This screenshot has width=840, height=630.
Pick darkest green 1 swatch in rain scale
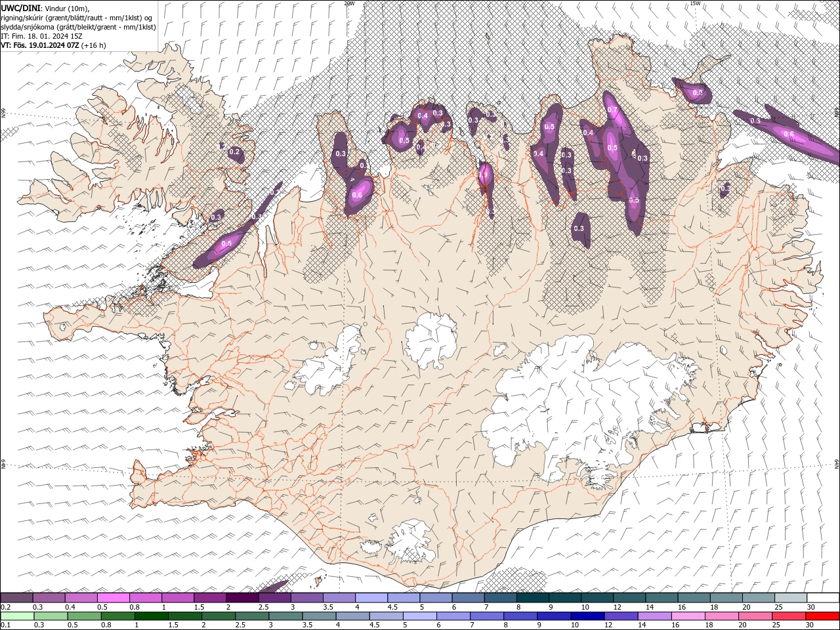point(152,616)
